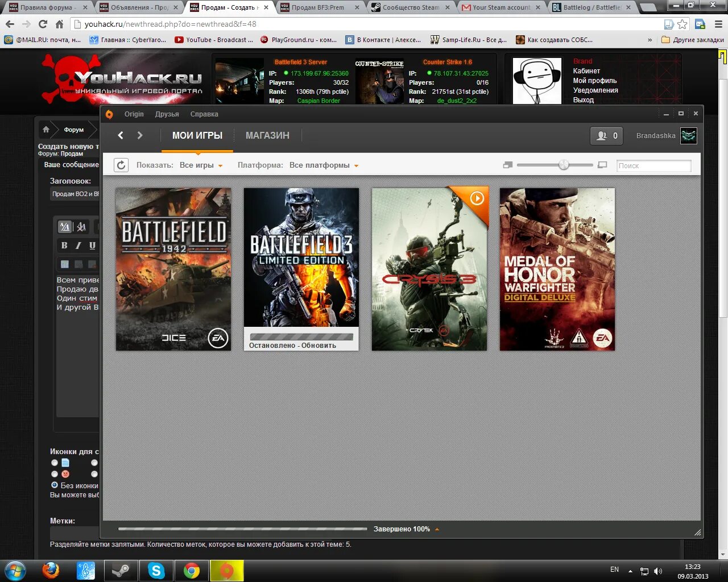Open Chrome's home page button
728x582 pixels.
pyautogui.click(x=59, y=24)
